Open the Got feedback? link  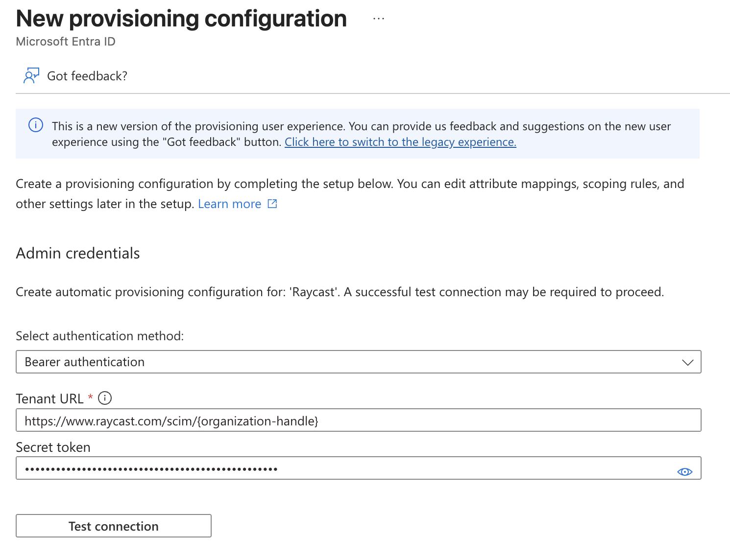click(x=87, y=76)
